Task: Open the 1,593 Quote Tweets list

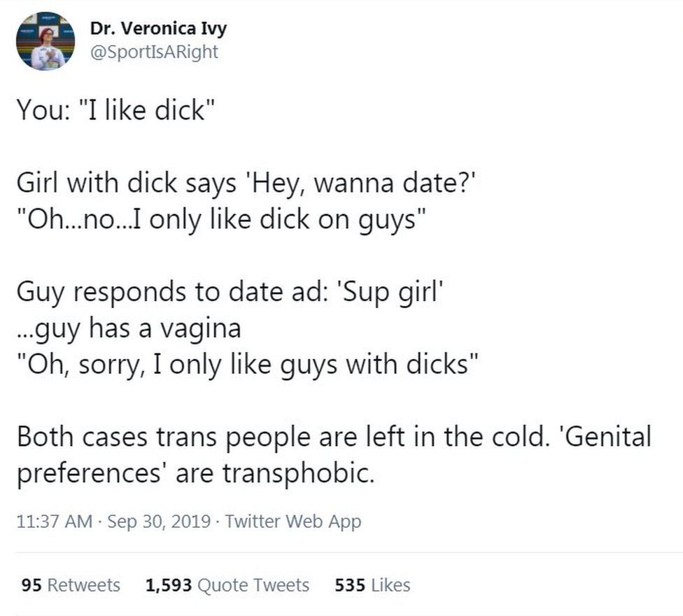Action: (227, 584)
